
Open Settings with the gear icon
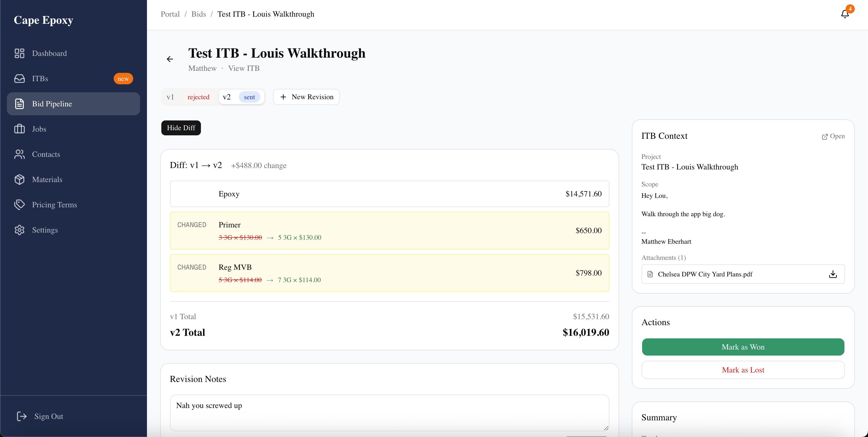pyautogui.click(x=19, y=230)
